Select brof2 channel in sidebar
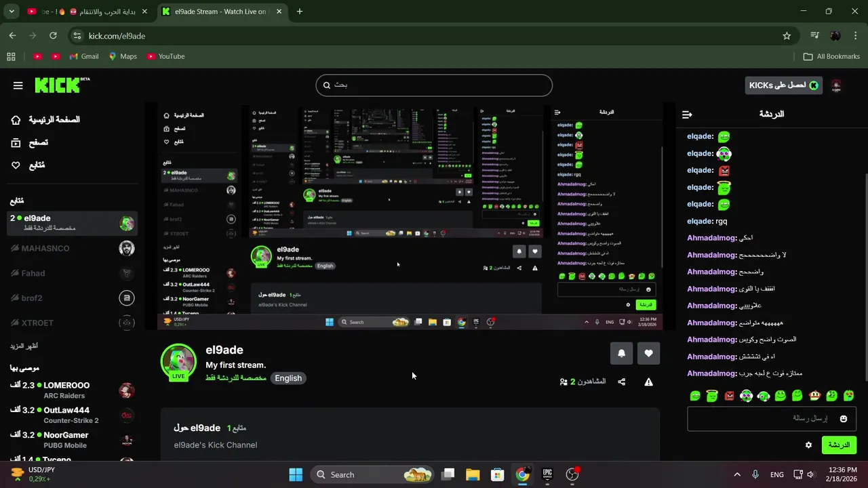Screen dimensions: 868x488 pos(72,298)
